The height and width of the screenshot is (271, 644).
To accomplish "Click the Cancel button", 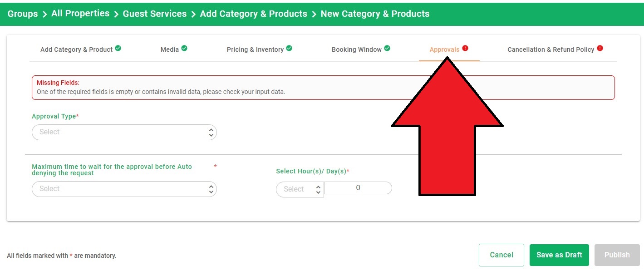I will (x=501, y=255).
